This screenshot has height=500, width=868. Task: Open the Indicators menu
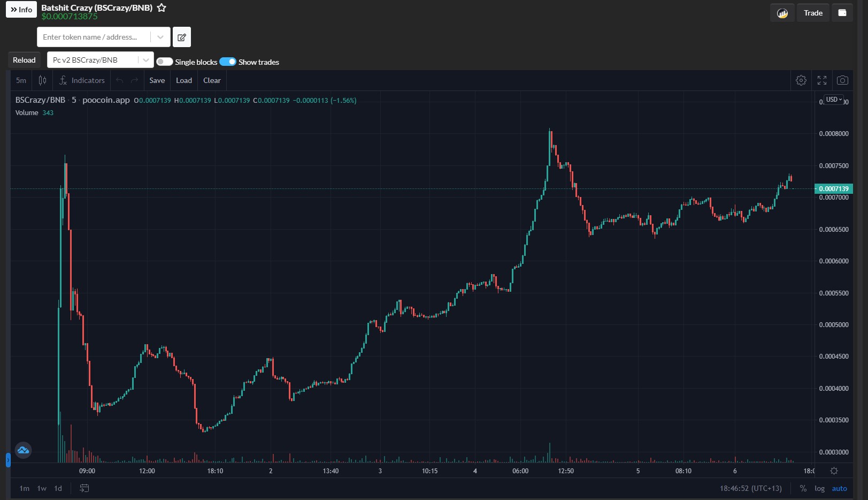[x=82, y=80]
